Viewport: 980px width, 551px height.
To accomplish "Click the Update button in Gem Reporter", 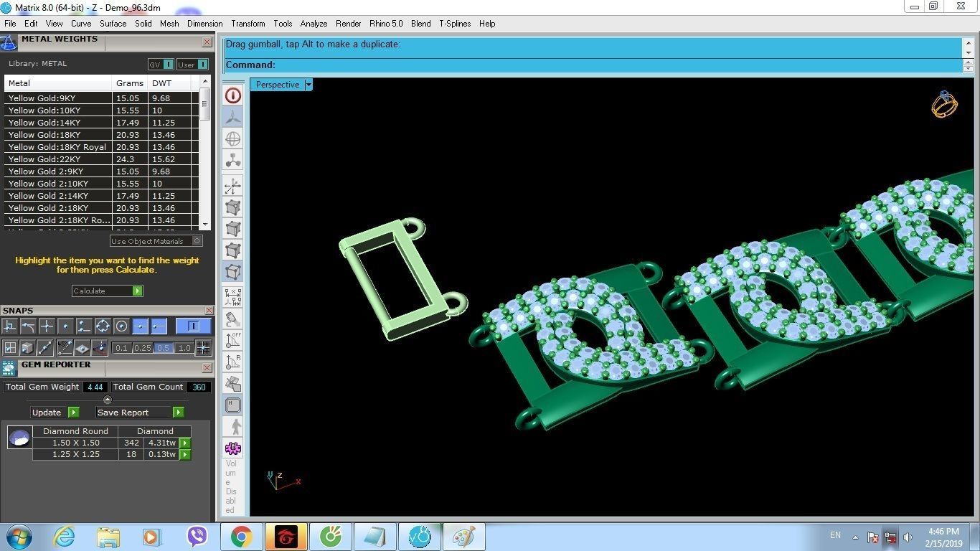I will point(55,413).
